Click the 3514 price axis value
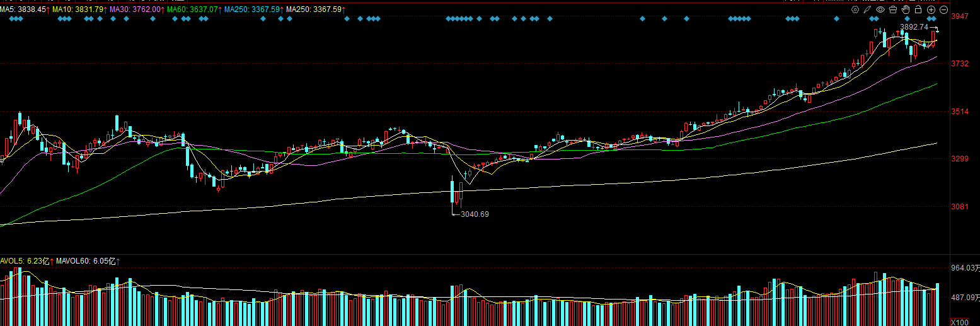Viewport: 980px width, 326px height. tap(960, 112)
